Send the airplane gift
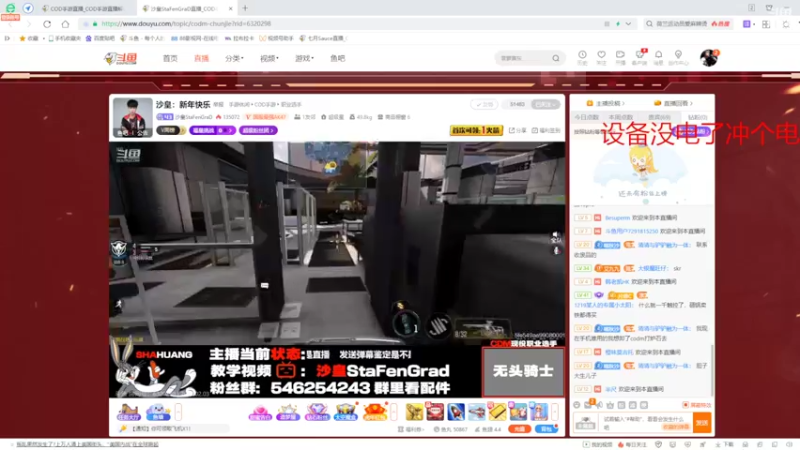The height and width of the screenshot is (450, 800). pos(477,412)
